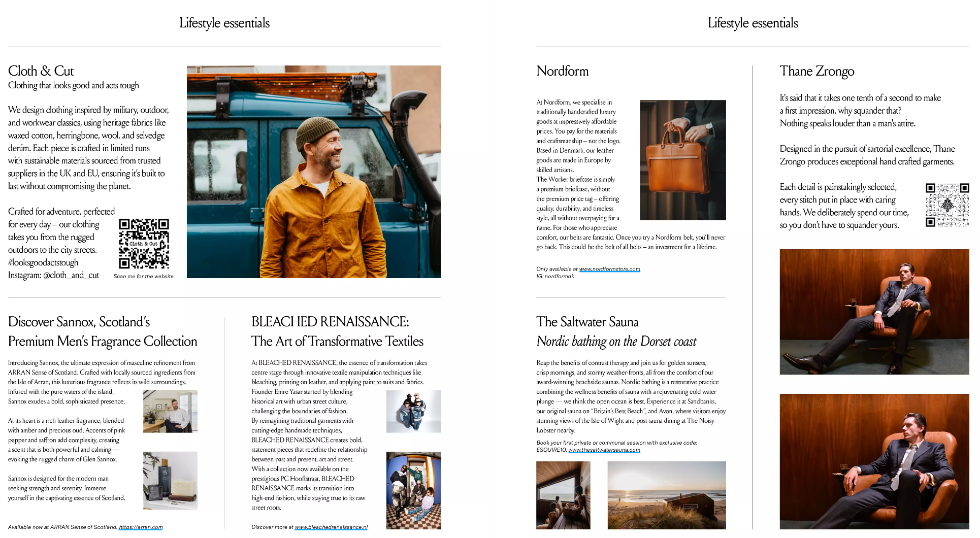Click 'IG: nordformdk' text

coord(555,277)
